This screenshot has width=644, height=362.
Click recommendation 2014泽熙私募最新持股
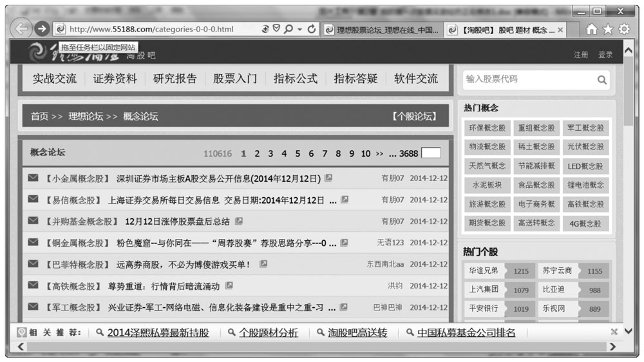coord(158,332)
